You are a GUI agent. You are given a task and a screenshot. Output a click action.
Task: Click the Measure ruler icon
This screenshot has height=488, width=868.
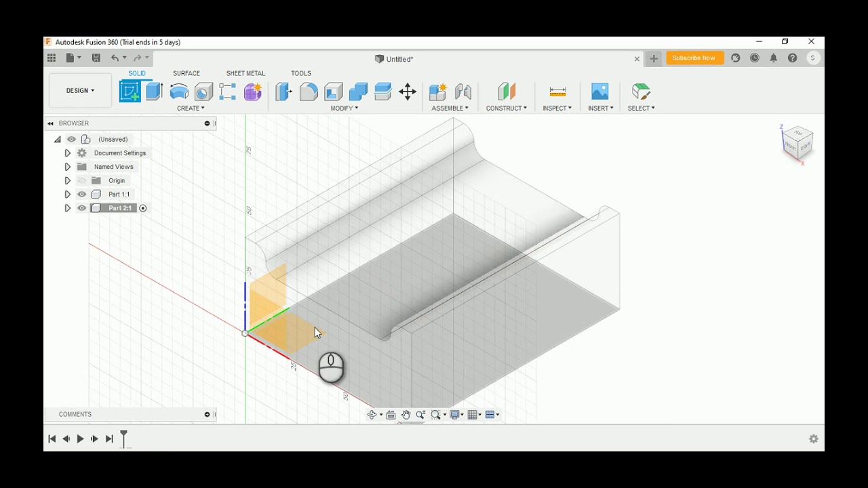point(557,91)
